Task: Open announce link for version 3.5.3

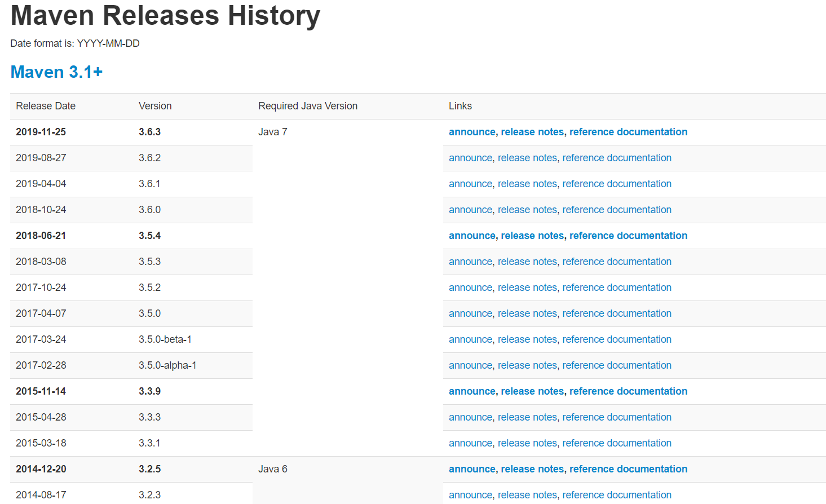Action: click(470, 262)
